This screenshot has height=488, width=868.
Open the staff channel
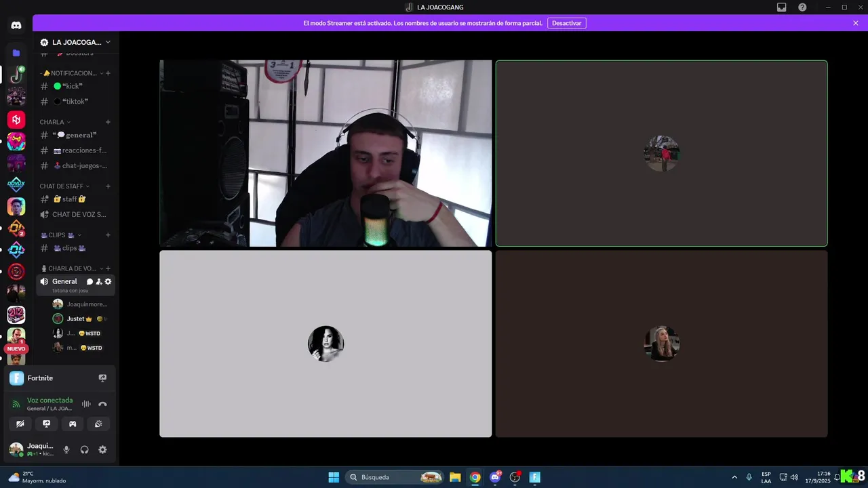point(75,199)
